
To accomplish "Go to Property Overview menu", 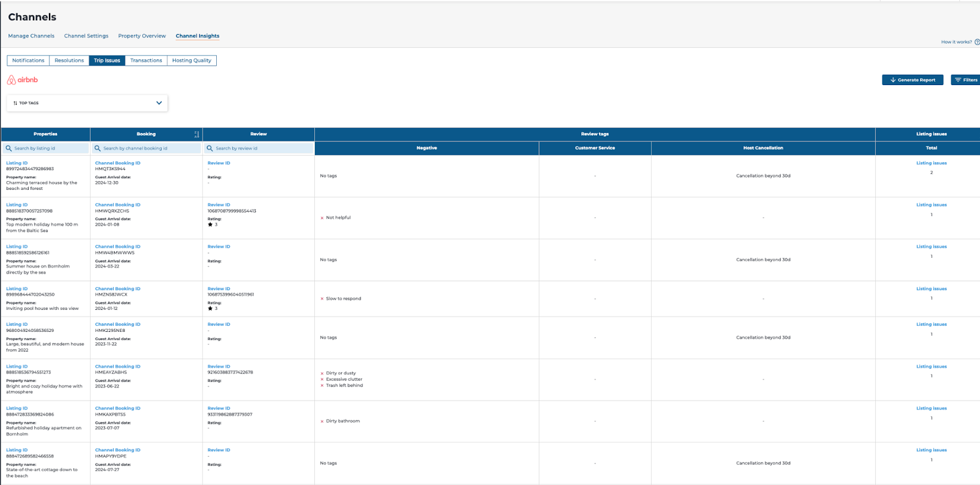I will coord(141,36).
